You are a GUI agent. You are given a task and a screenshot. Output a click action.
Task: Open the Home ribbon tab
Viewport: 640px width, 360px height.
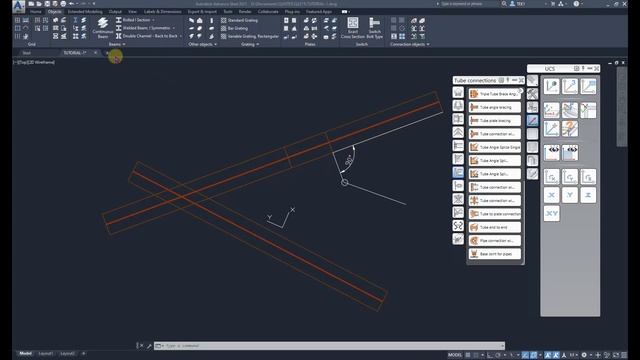[x=36, y=12]
